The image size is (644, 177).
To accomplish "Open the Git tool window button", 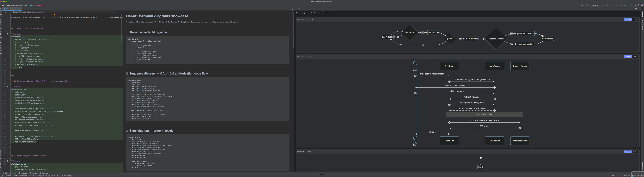I will pyautogui.click(x=5, y=173).
